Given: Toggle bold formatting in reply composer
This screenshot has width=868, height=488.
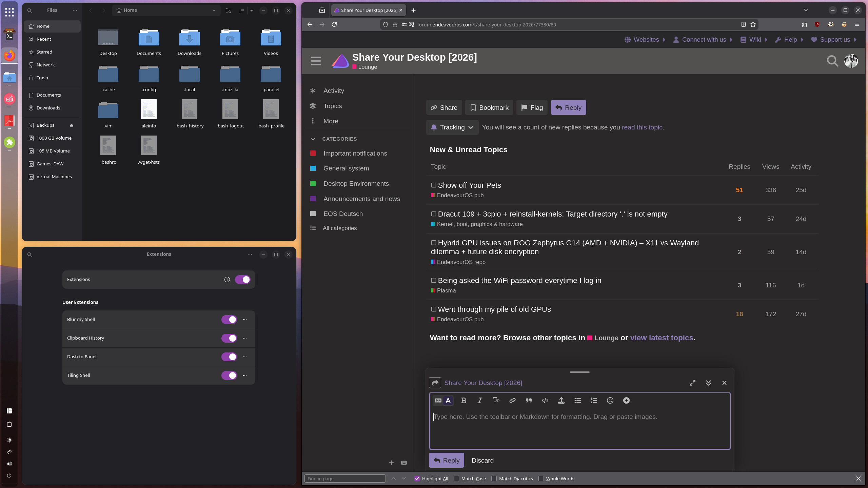Looking at the screenshot, I should coord(463,401).
